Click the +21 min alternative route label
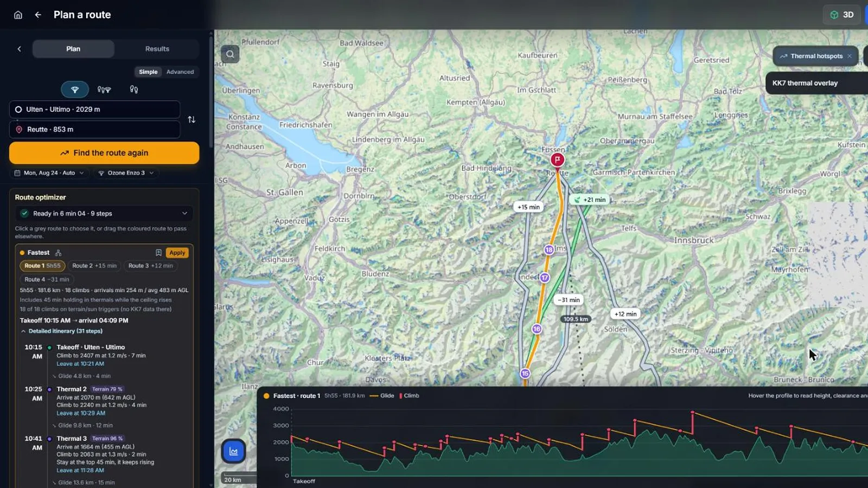The width and height of the screenshot is (868, 488). pos(590,200)
